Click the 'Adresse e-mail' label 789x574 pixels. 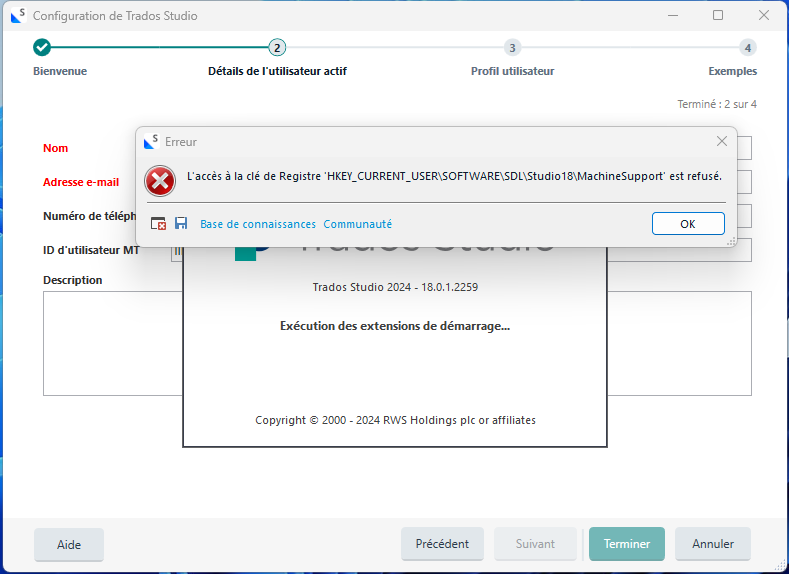pos(81,182)
